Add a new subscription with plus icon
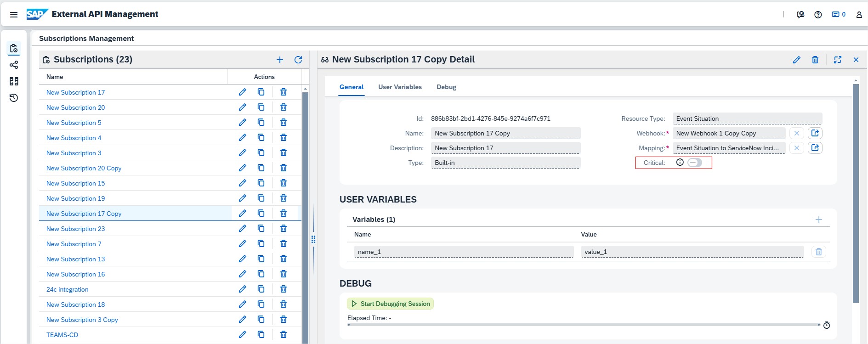The image size is (868, 344). (280, 60)
